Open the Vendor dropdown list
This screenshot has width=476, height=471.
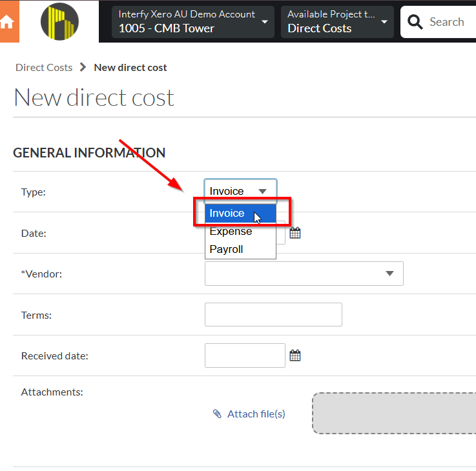click(x=304, y=274)
